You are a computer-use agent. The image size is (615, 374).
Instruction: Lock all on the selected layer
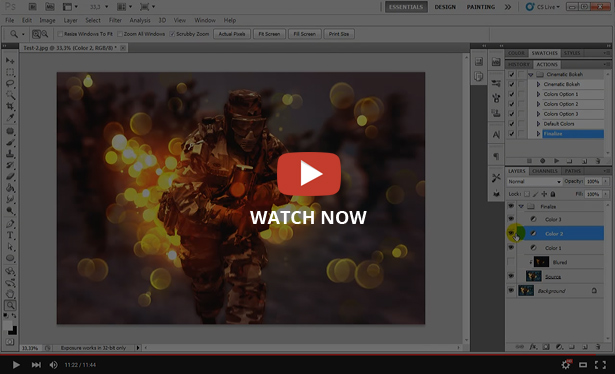click(x=553, y=194)
